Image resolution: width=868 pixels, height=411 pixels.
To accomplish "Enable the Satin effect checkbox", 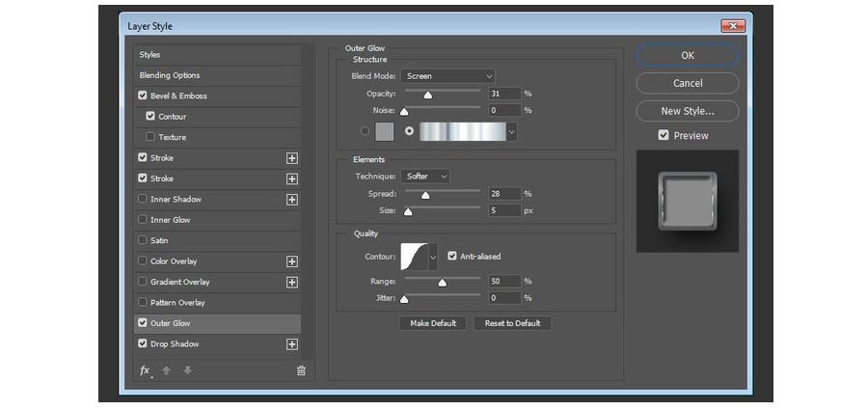I will 143,240.
